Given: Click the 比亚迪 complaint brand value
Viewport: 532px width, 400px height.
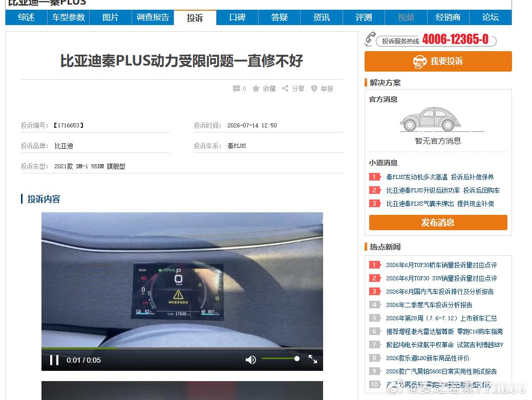Looking at the screenshot, I should point(64,146).
